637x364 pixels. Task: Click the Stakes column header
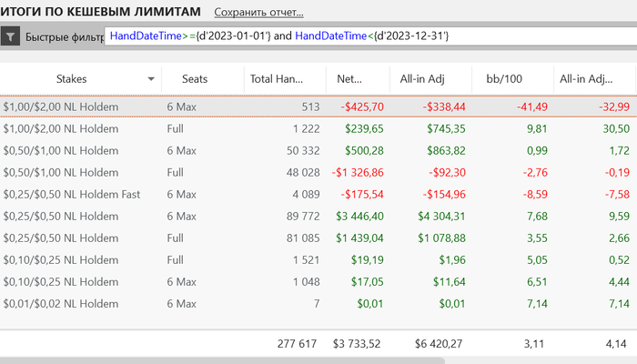coord(71,79)
